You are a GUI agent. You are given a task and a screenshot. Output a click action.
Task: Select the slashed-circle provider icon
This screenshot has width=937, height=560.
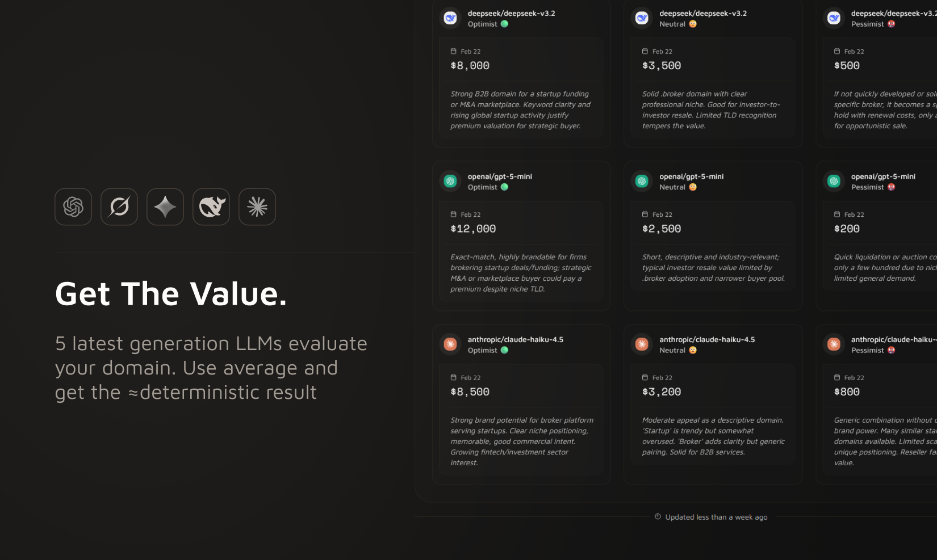point(119,207)
